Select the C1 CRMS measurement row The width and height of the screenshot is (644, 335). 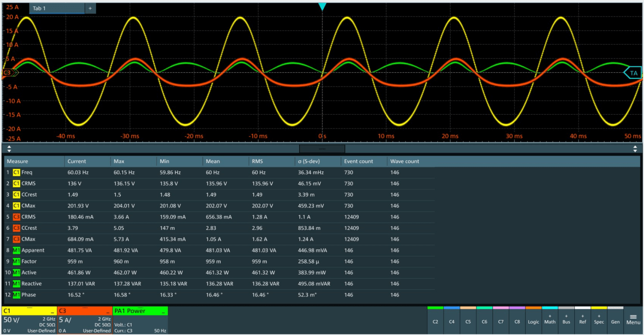coord(220,184)
